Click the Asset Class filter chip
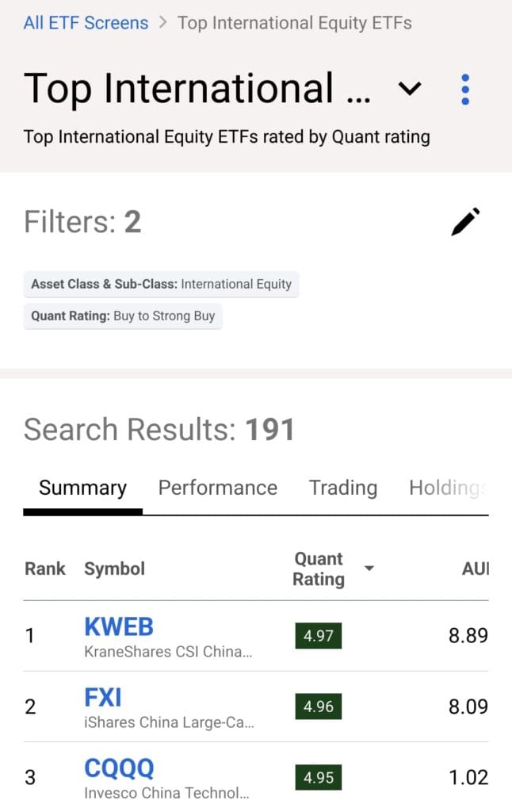Image resolution: width=512 pixels, height=812 pixels. click(161, 284)
